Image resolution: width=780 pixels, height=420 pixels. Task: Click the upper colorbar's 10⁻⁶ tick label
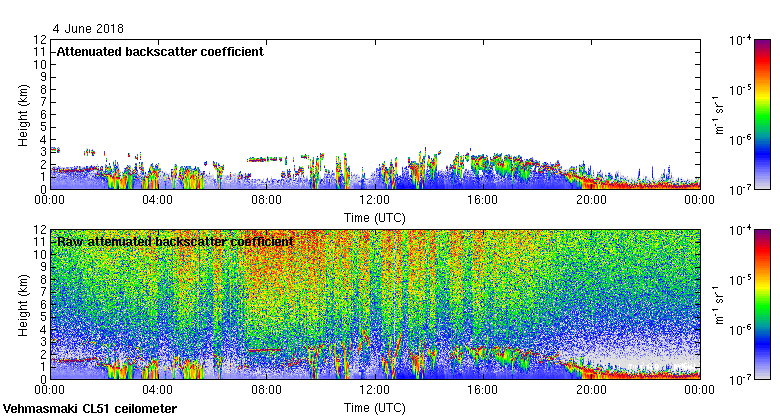coord(740,140)
